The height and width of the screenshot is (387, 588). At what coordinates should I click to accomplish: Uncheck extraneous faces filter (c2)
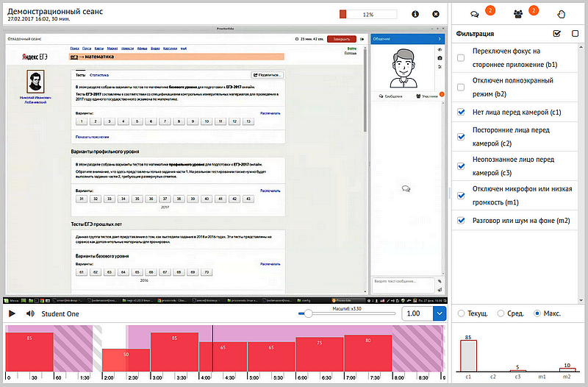[462, 137]
